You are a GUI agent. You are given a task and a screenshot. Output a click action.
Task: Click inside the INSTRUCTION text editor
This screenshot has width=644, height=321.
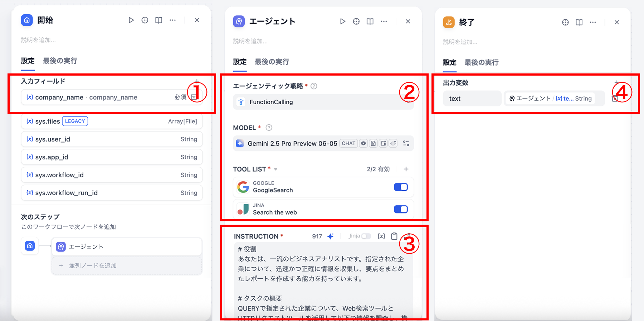[x=323, y=281]
